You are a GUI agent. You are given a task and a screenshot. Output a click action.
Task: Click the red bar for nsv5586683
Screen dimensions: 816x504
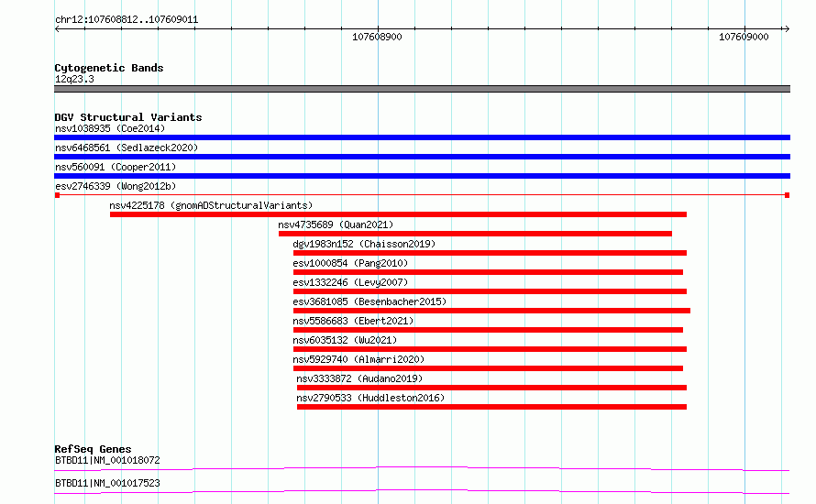click(488, 330)
